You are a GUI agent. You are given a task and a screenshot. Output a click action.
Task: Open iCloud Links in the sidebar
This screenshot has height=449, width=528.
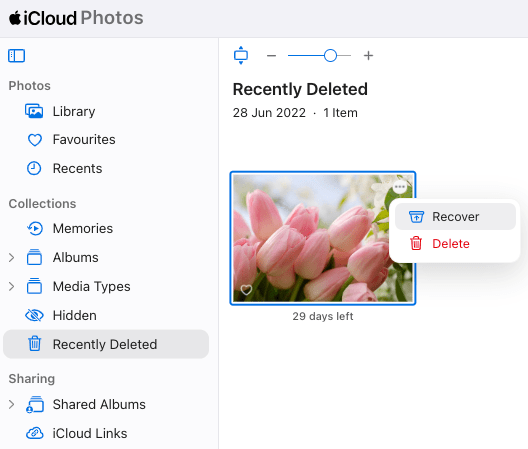coord(106,433)
